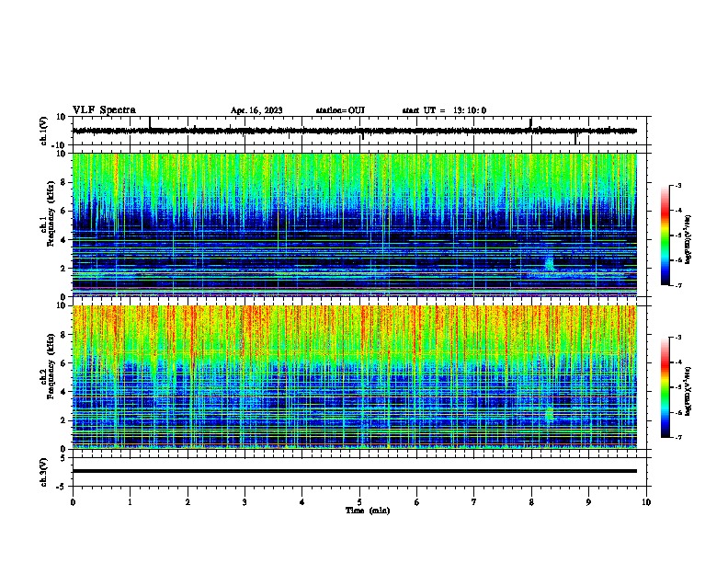
Task: Click the time axis tick label '2'
Action: (x=188, y=502)
